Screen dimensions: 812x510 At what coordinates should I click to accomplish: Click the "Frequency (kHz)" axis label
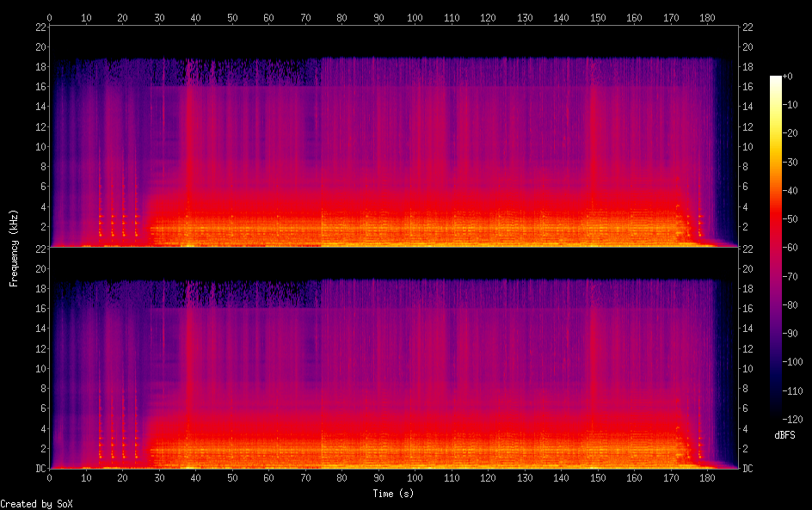tap(14, 248)
